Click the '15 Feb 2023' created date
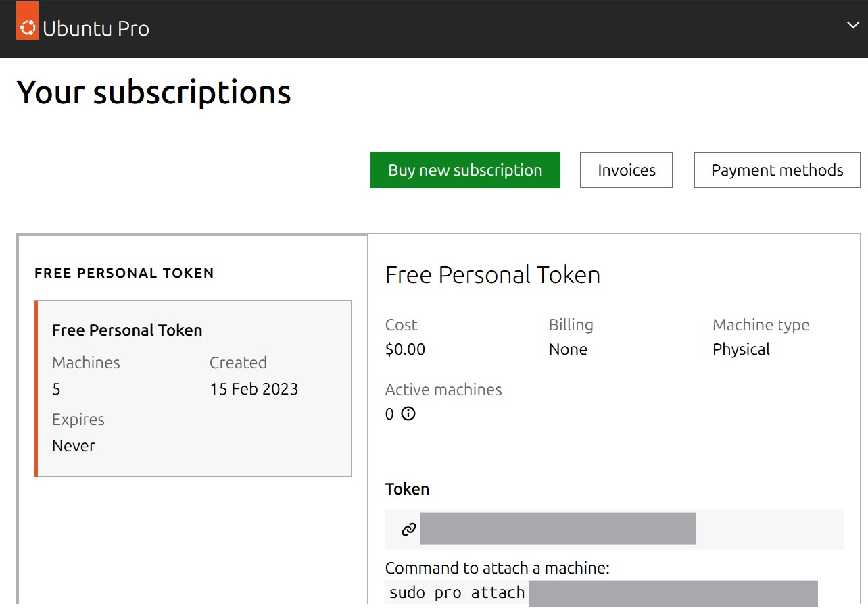 (254, 389)
